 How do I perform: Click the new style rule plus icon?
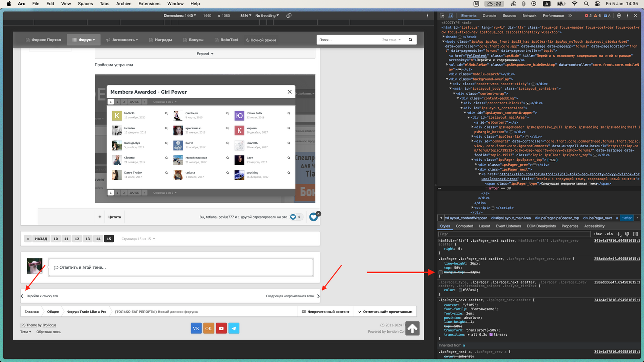click(619, 234)
